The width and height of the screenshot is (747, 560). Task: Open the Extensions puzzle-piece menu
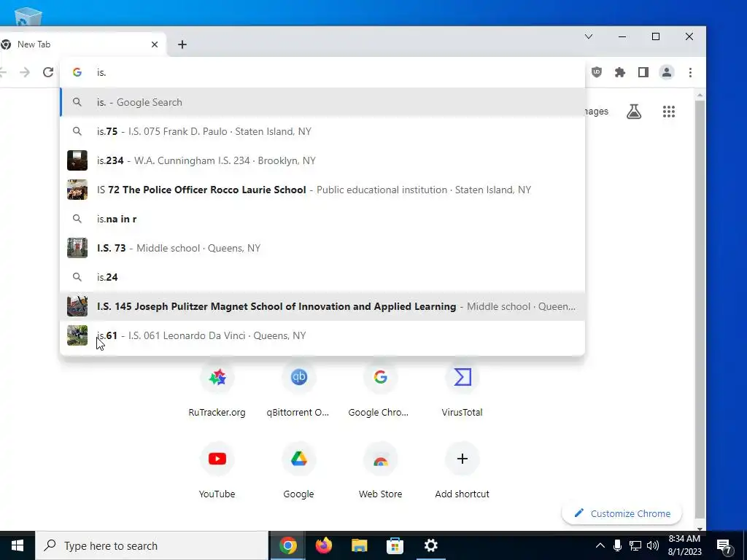pyautogui.click(x=620, y=72)
